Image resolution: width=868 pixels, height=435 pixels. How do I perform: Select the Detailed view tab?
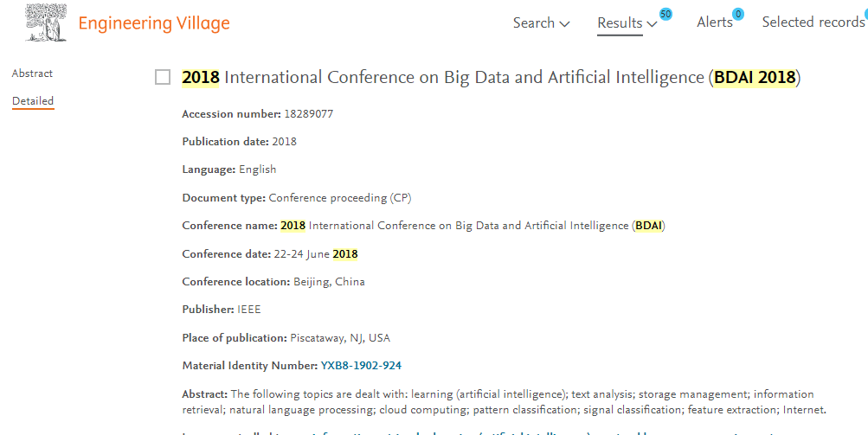point(33,101)
